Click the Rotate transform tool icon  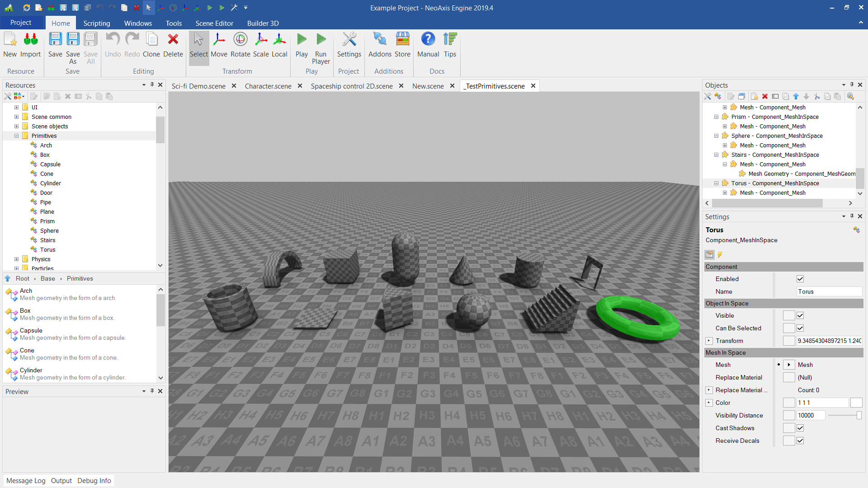[x=240, y=40]
